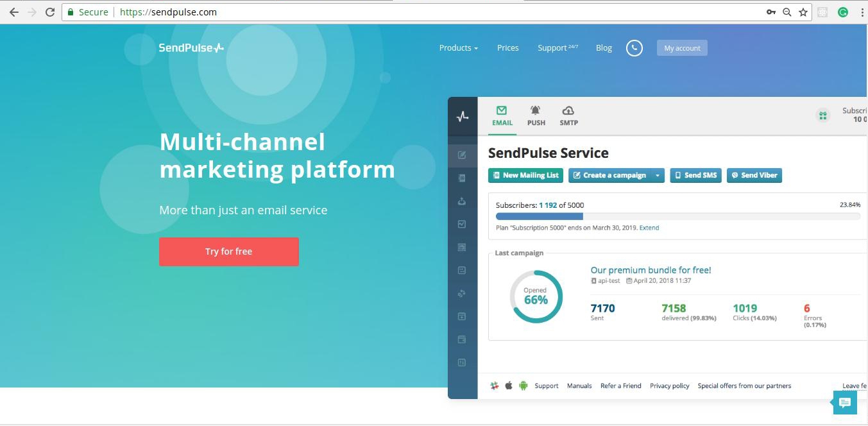Click the zoom magnifier icon in address bar
Image resolution: width=868 pixels, height=426 pixels.
pos(787,12)
